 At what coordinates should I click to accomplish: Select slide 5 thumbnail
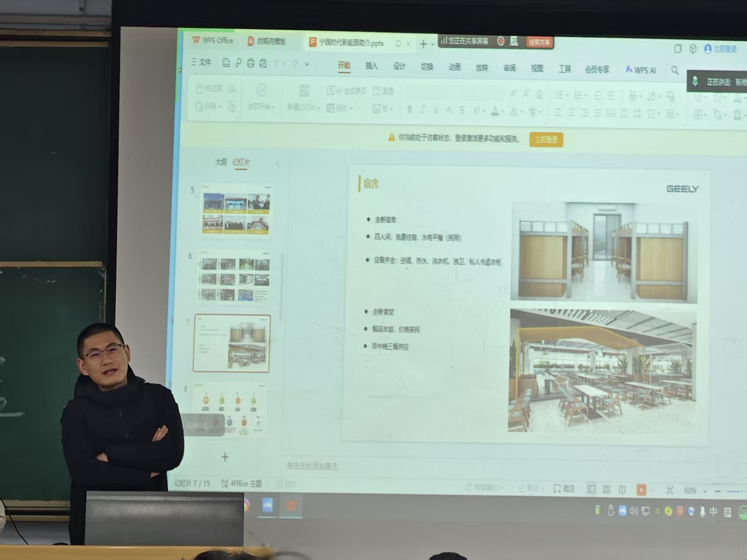tap(236, 212)
